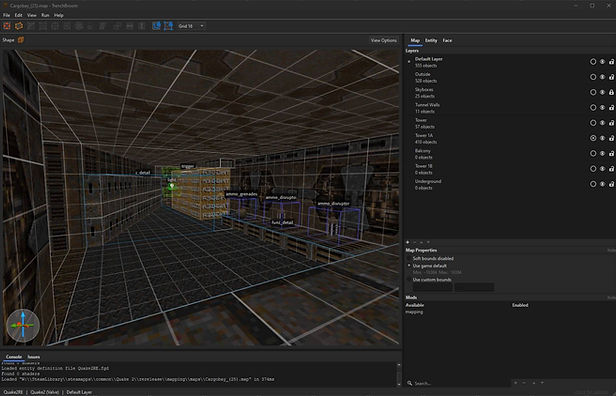Open the Grid 16 size dropdown
Image resolution: width=616 pixels, height=396 pixels.
pyautogui.click(x=191, y=26)
